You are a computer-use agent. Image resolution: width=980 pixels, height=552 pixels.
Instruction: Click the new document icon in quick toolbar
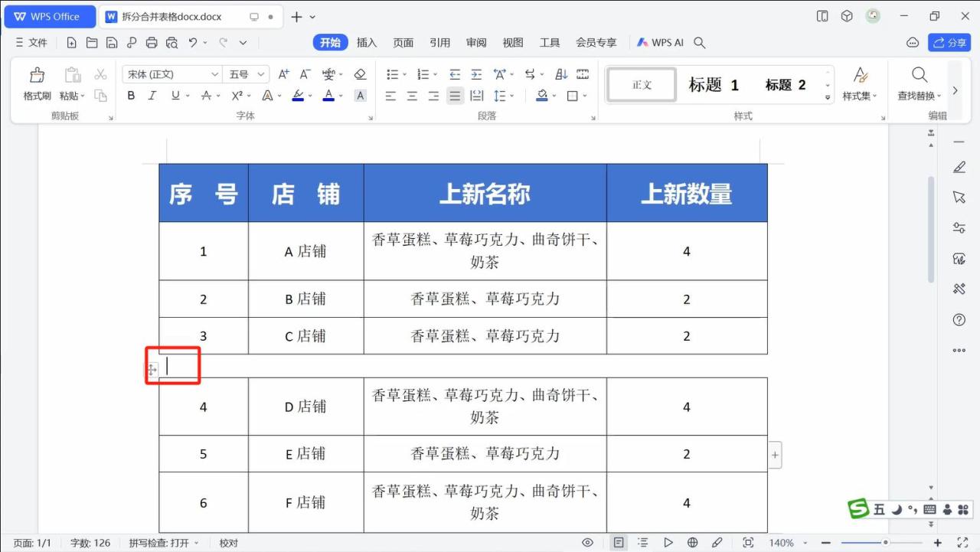click(71, 43)
